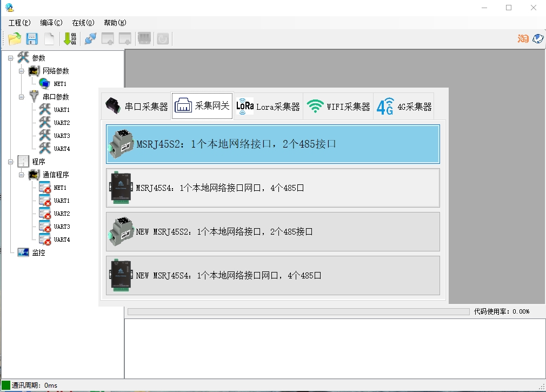Open the 工程(P) menu

19,23
